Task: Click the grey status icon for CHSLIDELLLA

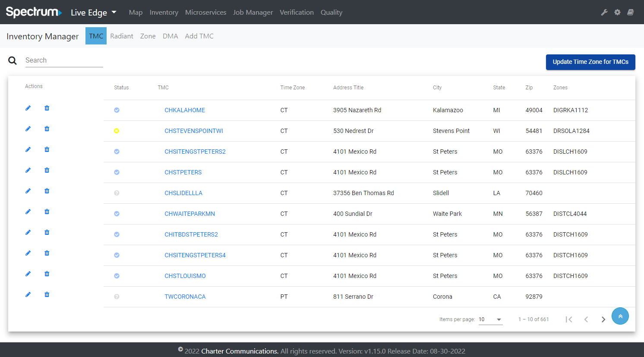Action: click(117, 193)
